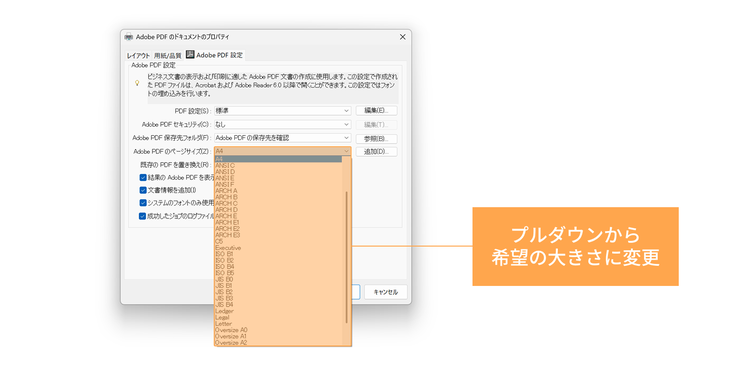Toggle the 結果の Adobe PDF を表示 checkbox
This screenshot has height=375, width=750.
[143, 177]
